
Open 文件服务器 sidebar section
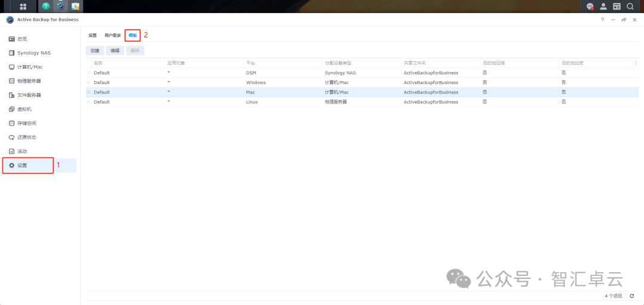tap(40, 95)
